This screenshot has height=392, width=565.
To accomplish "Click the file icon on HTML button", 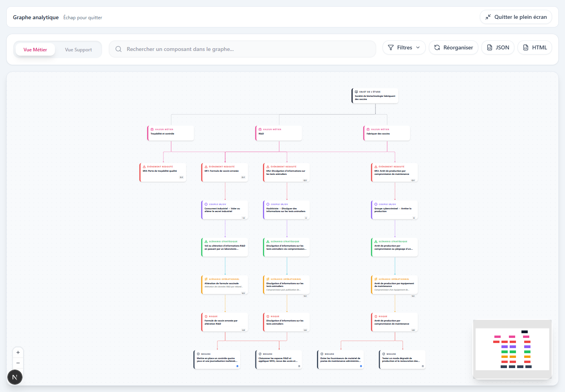I will point(526,47).
